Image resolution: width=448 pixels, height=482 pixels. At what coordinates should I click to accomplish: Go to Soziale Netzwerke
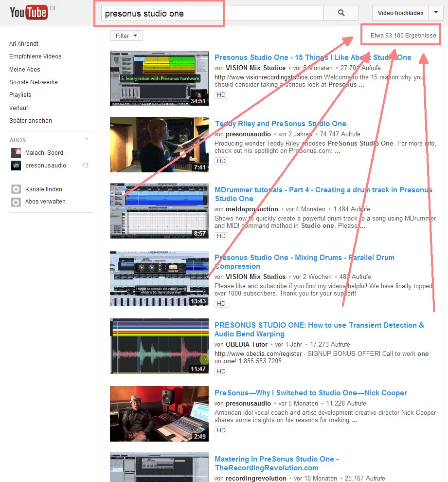coord(34,82)
